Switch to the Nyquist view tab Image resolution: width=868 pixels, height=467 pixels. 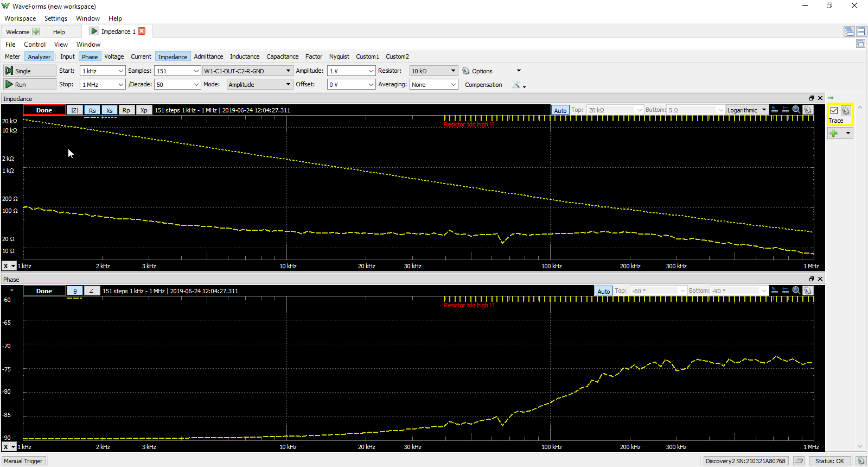pos(339,56)
